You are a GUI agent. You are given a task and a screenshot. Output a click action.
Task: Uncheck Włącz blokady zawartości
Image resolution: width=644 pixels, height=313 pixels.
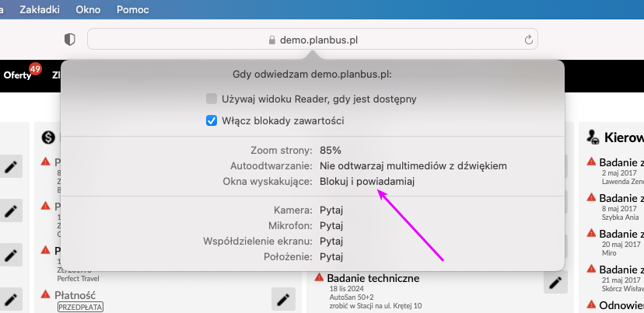(x=211, y=120)
